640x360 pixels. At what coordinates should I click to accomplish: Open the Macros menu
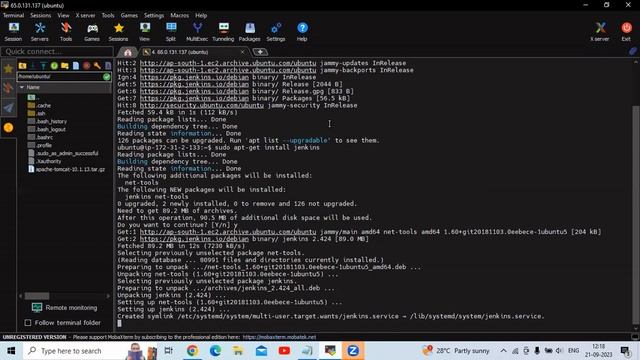click(180, 16)
